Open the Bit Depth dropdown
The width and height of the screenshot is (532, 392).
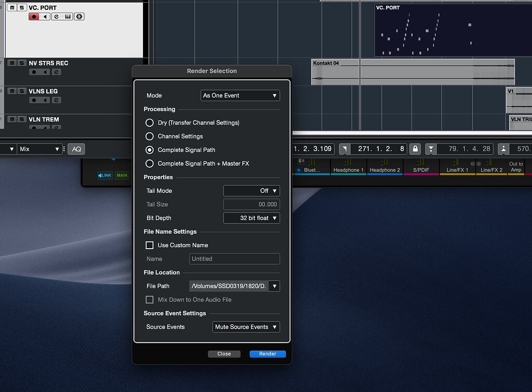[x=251, y=218]
